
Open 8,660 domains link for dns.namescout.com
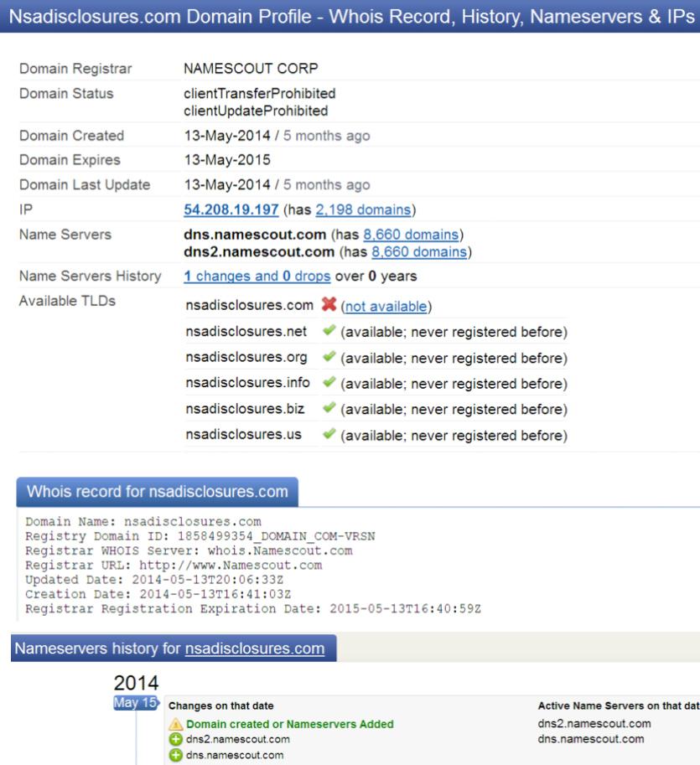411,235
